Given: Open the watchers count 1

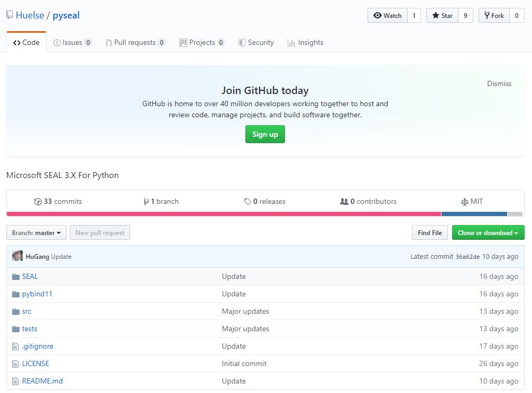Looking at the screenshot, I should click(414, 16).
